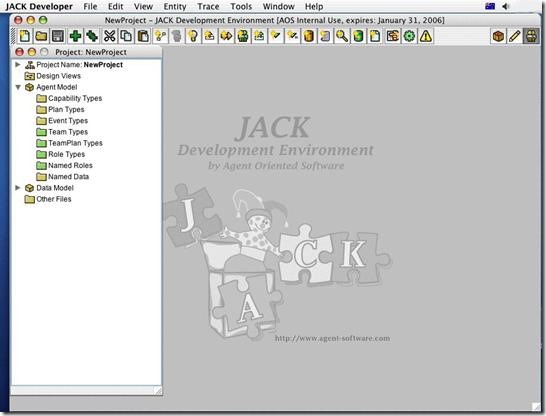Click the bold NewProject name text
This screenshot has height=416, width=546.
coord(103,65)
